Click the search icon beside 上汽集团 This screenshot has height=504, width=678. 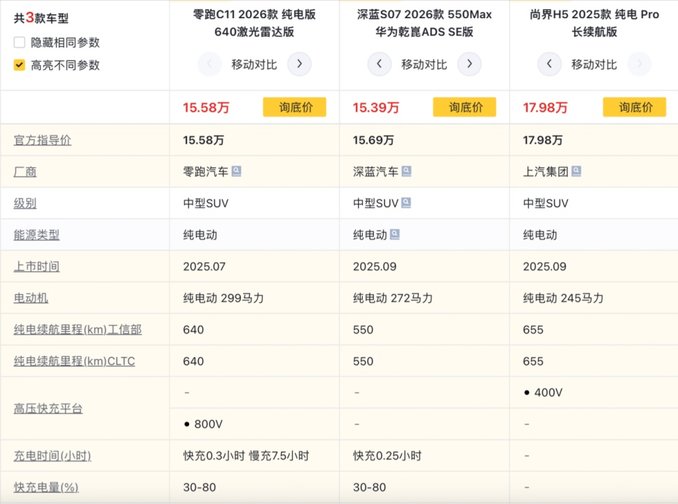click(576, 171)
